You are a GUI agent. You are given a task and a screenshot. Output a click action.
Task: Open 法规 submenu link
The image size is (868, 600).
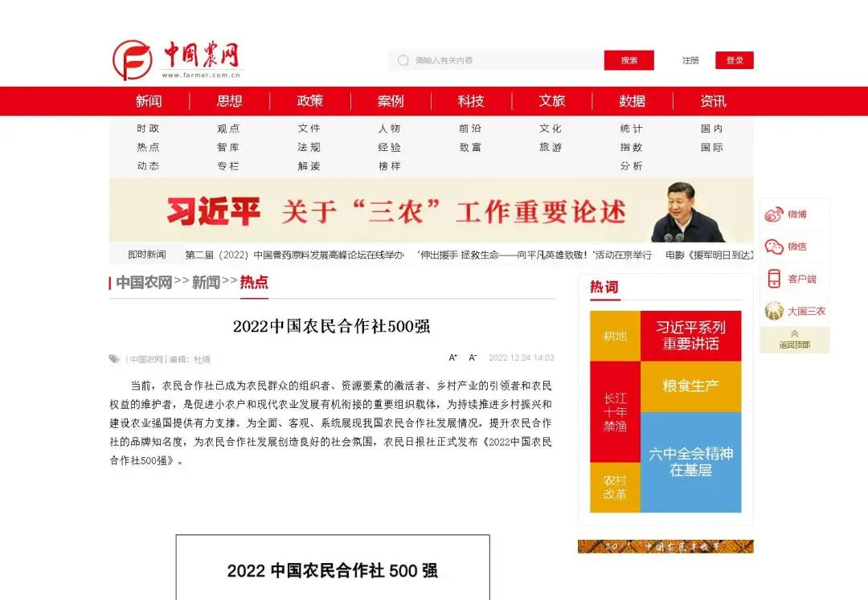309,147
